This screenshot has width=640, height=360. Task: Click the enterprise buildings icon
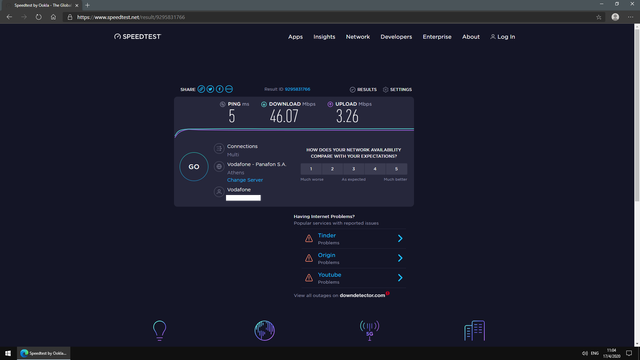[474, 330]
